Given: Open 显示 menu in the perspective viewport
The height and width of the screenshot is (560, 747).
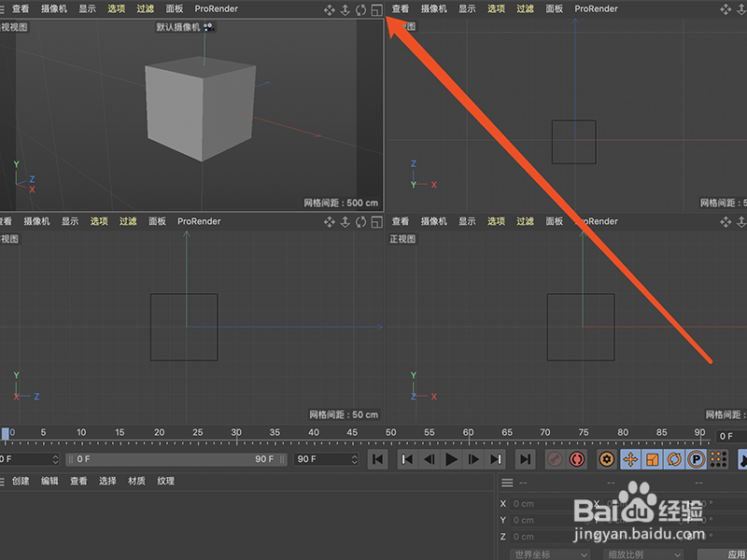Looking at the screenshot, I should pos(87,9).
